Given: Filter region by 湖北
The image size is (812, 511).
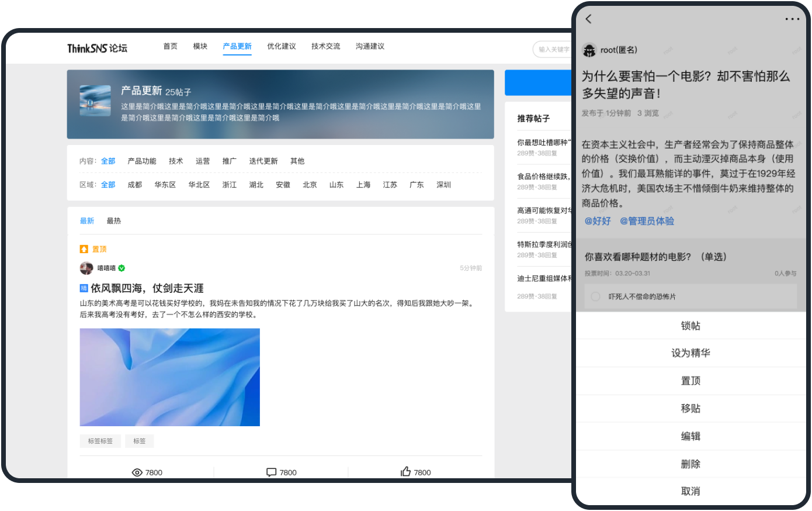Looking at the screenshot, I should point(256,185).
